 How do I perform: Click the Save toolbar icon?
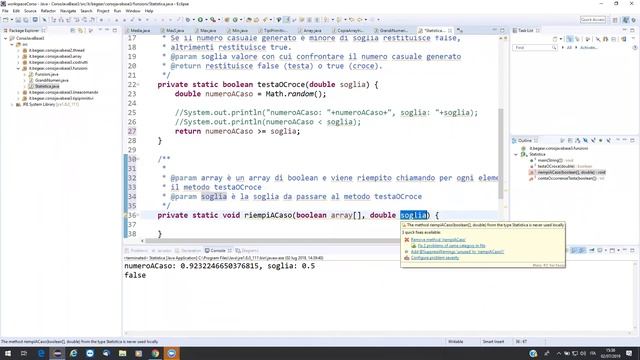[19, 20]
